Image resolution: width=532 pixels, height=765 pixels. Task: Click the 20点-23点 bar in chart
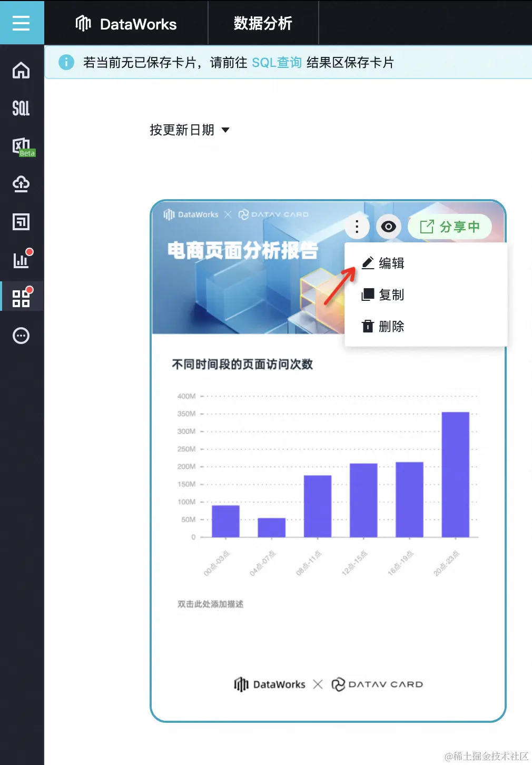coord(455,475)
